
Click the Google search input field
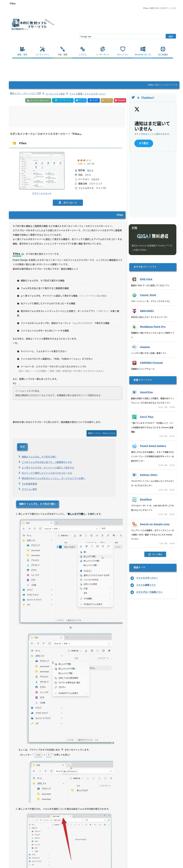pos(122,36)
